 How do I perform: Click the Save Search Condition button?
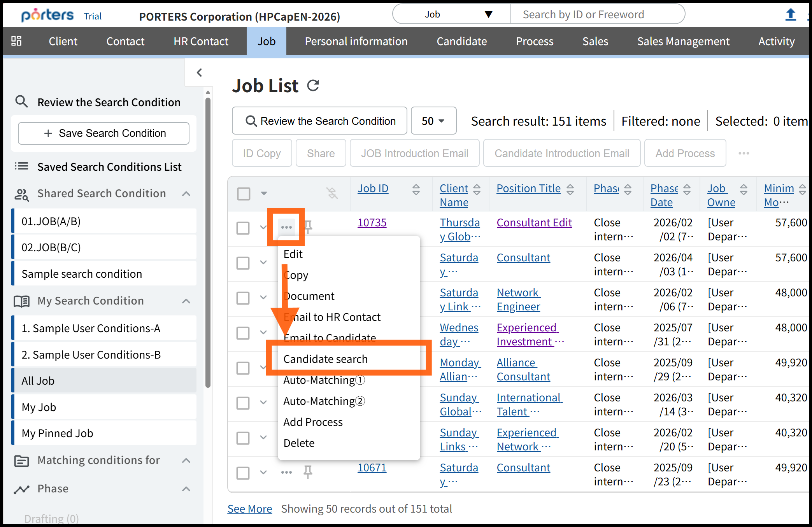coord(104,133)
